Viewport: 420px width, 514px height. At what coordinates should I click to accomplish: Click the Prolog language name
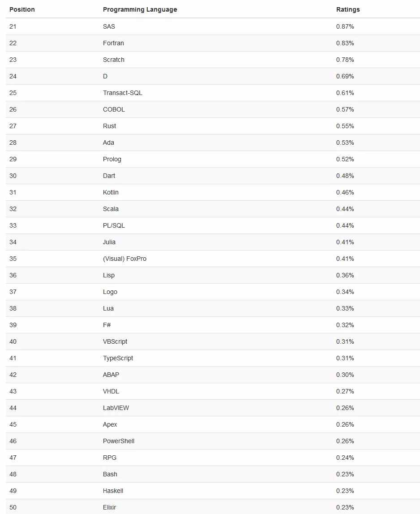(112, 160)
